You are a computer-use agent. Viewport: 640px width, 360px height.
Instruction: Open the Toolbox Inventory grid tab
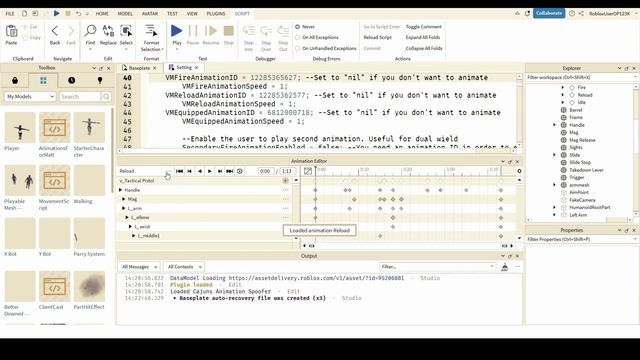tap(43, 80)
